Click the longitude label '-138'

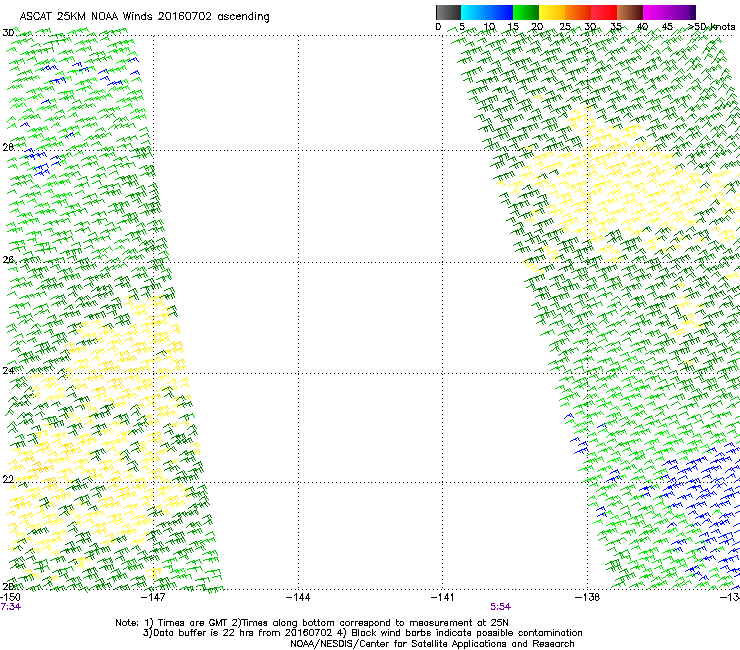(588, 597)
